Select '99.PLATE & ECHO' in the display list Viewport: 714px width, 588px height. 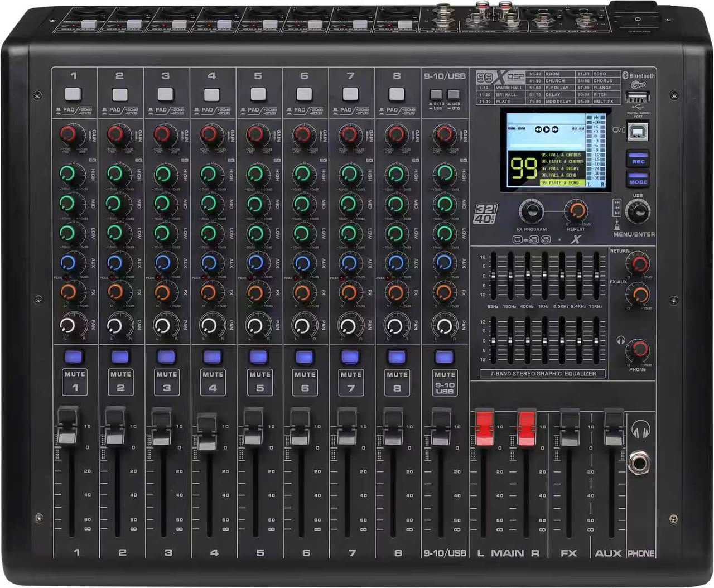562,182
